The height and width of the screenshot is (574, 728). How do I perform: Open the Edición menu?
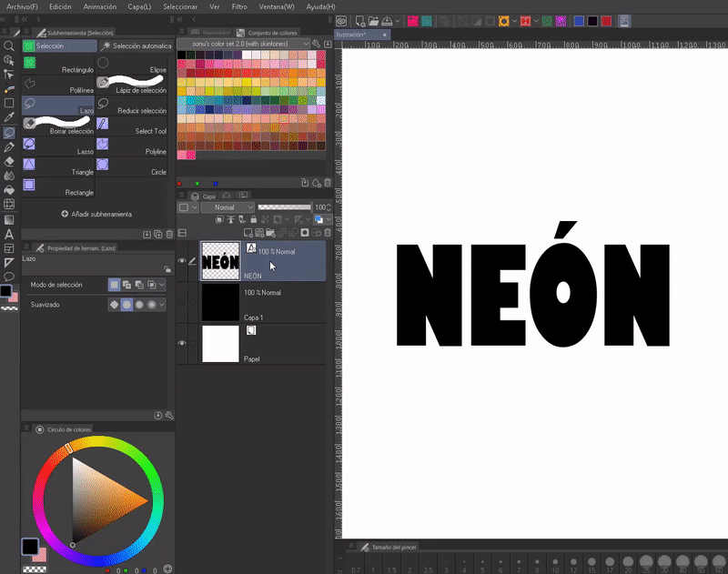click(x=60, y=7)
